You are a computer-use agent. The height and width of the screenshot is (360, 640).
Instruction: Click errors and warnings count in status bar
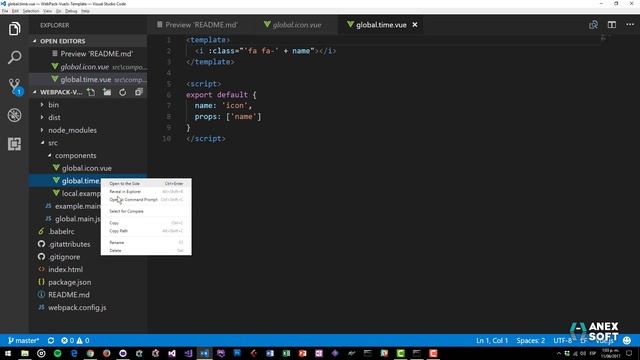(75, 340)
